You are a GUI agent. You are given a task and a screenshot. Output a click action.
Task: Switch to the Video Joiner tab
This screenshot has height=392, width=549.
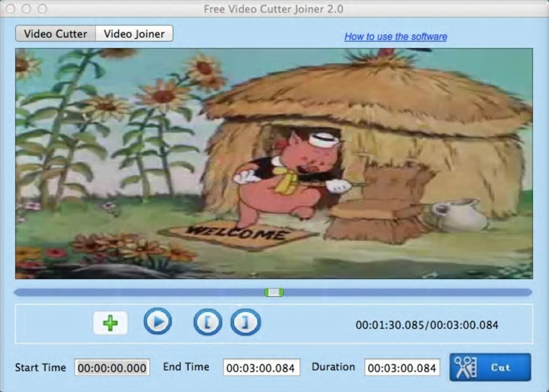(134, 33)
